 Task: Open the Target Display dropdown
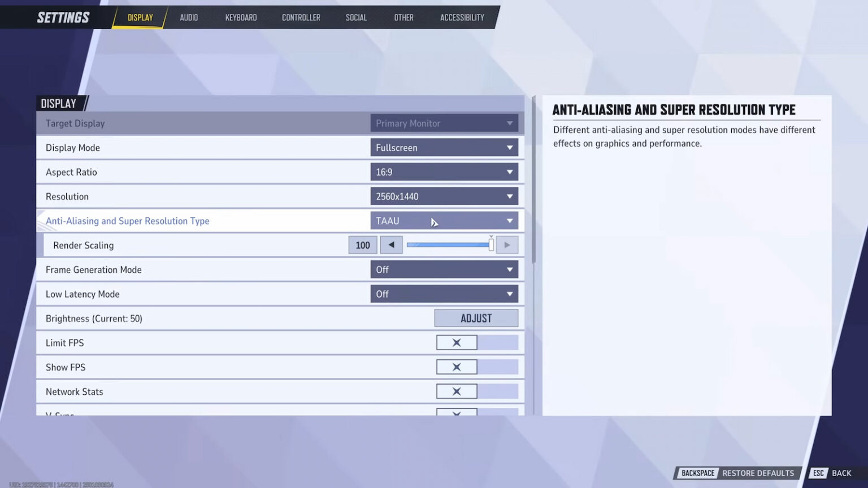(444, 123)
